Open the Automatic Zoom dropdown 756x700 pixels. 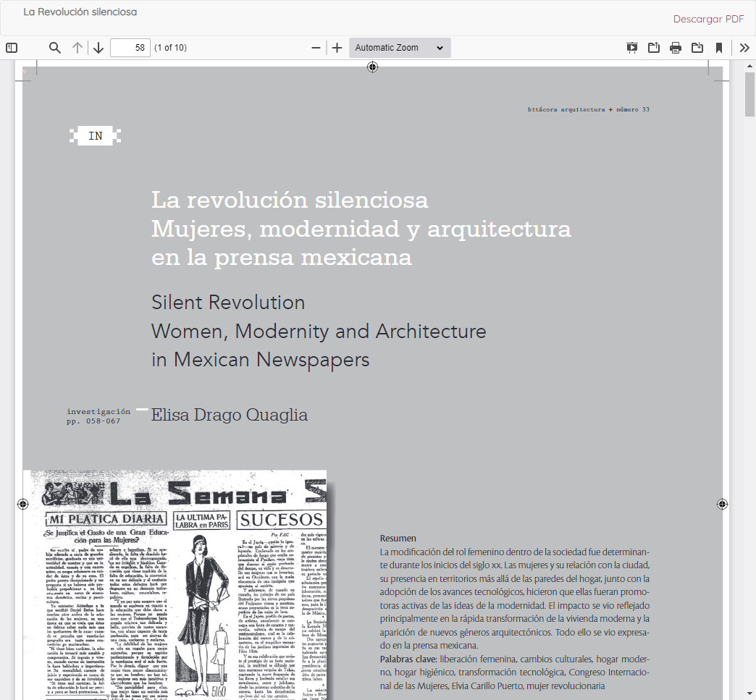point(400,48)
